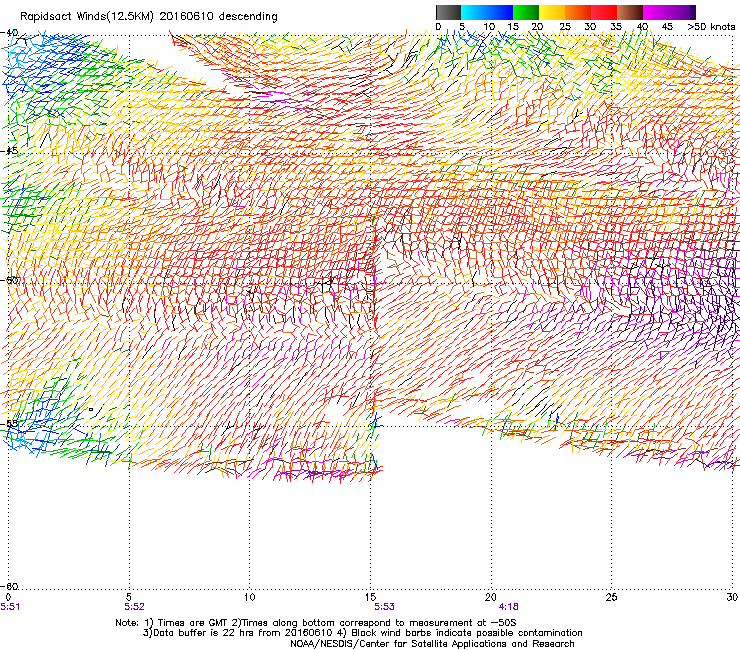740x650 pixels.
Task: Click the longitude 15 axis label
Action: tap(370, 597)
